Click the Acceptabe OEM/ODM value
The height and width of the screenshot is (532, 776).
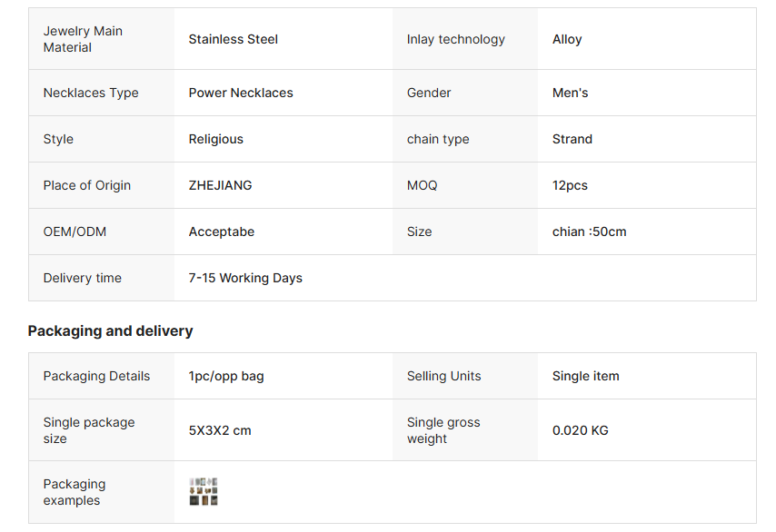point(222,232)
